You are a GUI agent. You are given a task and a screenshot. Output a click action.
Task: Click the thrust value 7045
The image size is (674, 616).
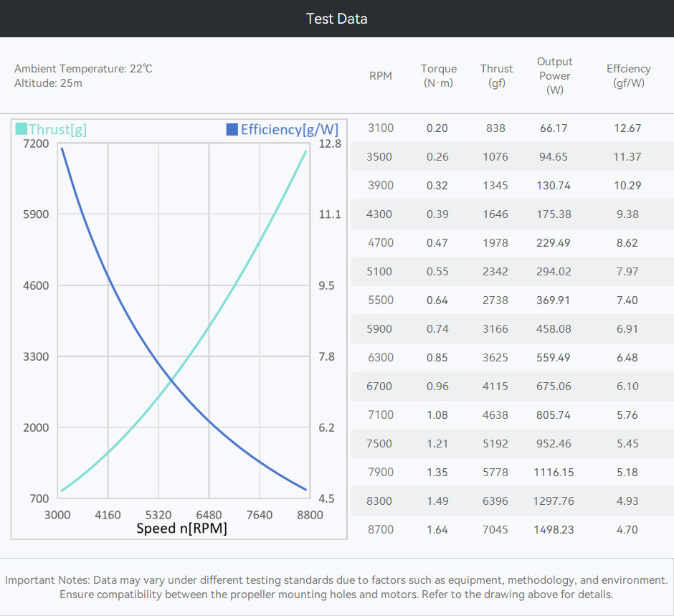click(495, 530)
